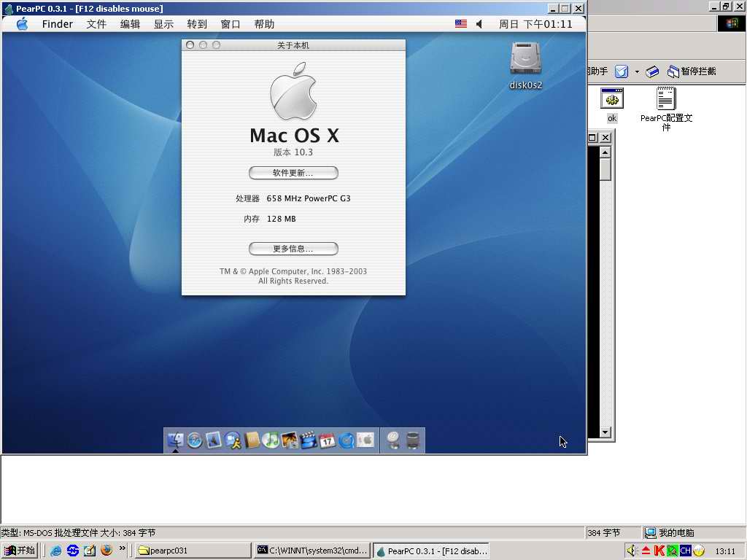The image size is (747, 560).
Task: Click the menu bar clock 周日 下午01:11
Action: (535, 24)
